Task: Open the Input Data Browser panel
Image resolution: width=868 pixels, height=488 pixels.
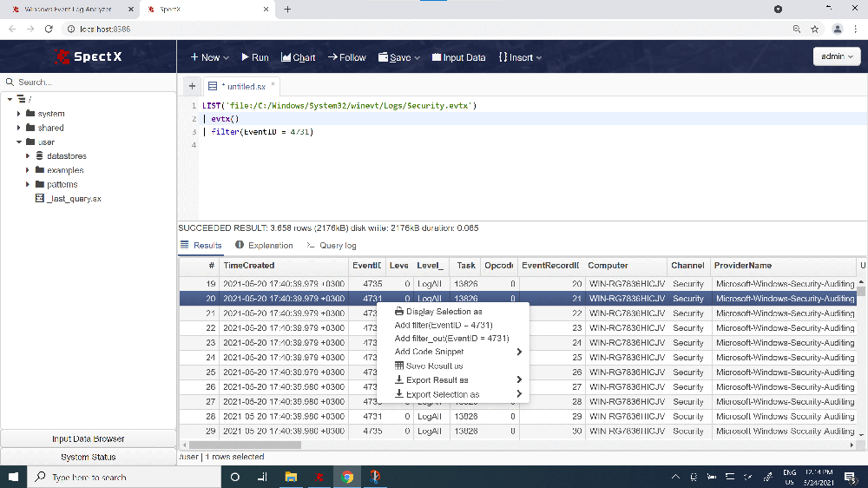Action: click(88, 439)
